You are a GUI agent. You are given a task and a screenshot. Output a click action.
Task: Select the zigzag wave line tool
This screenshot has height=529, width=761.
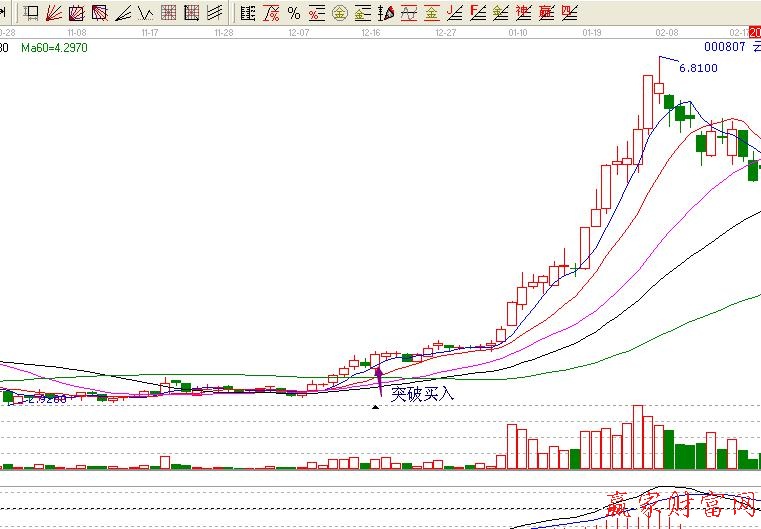[145, 13]
